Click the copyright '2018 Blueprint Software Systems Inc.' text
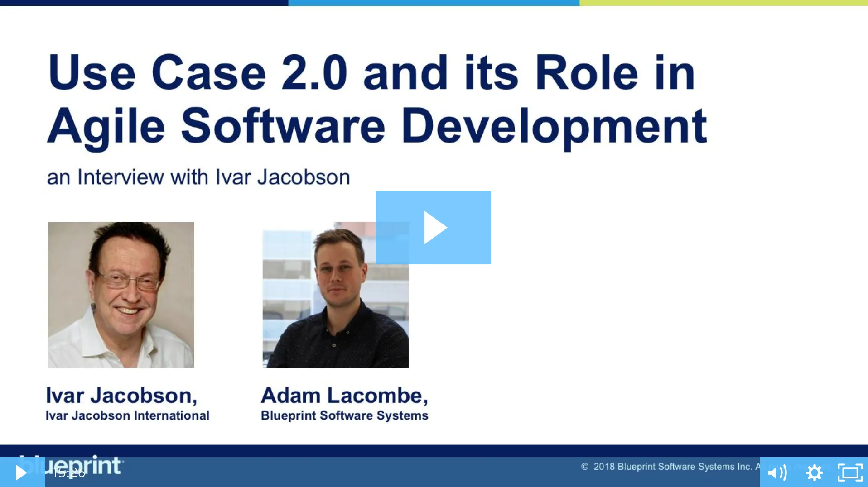The width and height of the screenshot is (868, 487). (673, 467)
